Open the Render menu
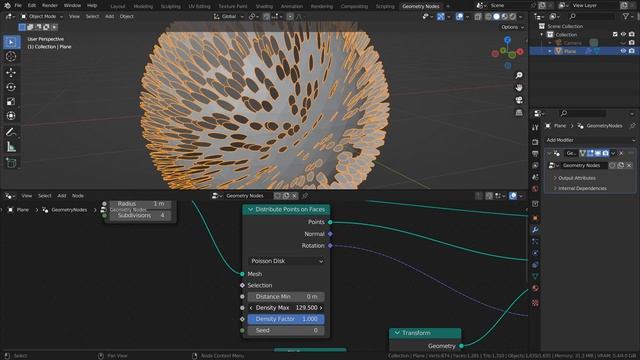640x360 pixels. click(x=50, y=6)
